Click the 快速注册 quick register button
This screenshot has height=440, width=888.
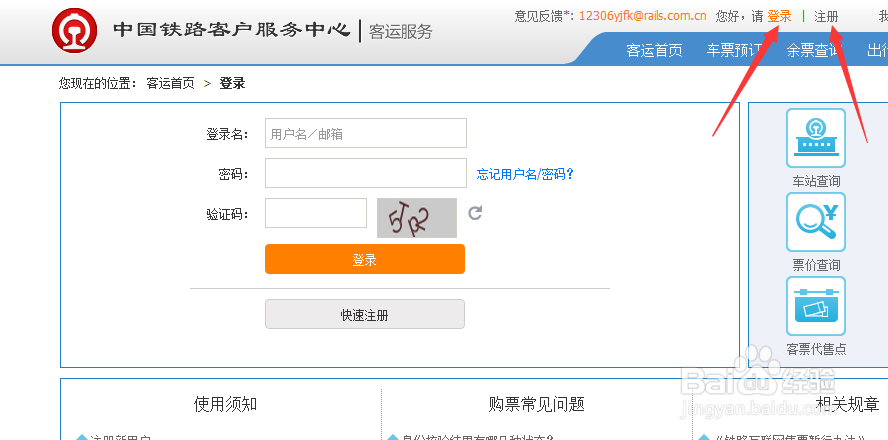tap(364, 314)
